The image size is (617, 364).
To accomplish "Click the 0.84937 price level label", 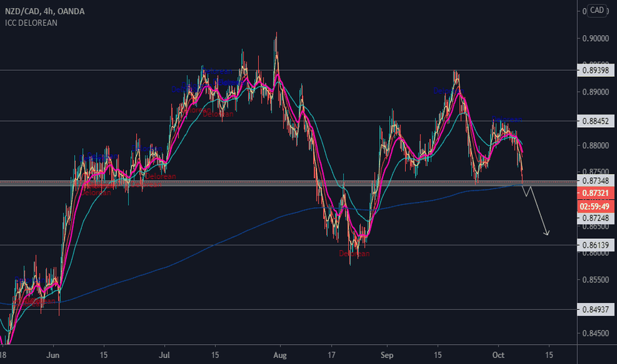I will point(595,309).
